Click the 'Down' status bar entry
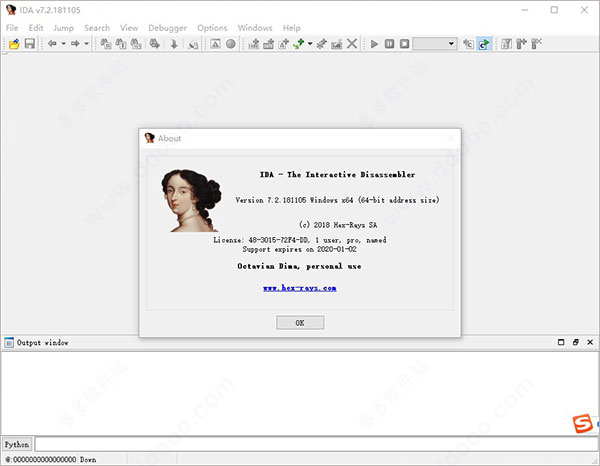The image size is (600, 466). click(x=88, y=459)
